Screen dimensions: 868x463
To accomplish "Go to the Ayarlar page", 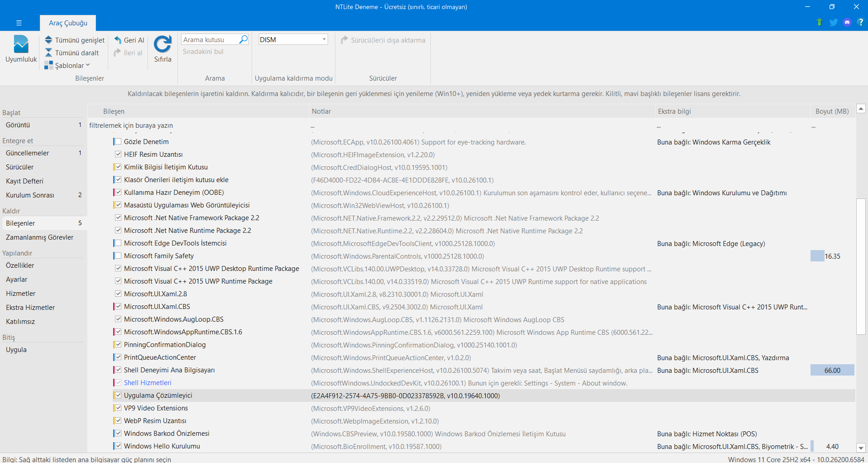I will (x=43, y=280).
